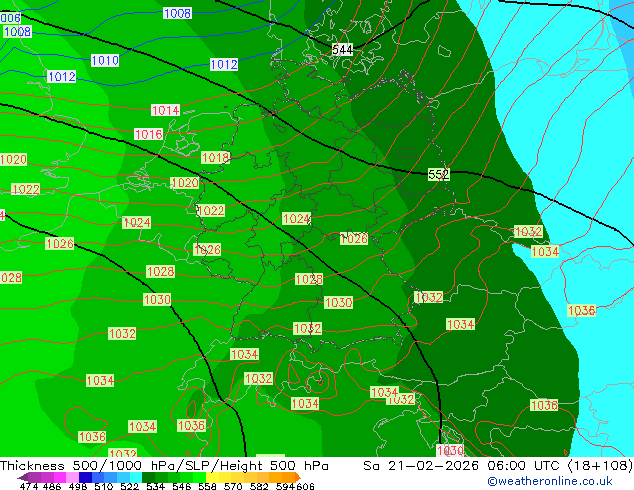Pick the dark blue swatch in the legend

[x=85, y=477]
